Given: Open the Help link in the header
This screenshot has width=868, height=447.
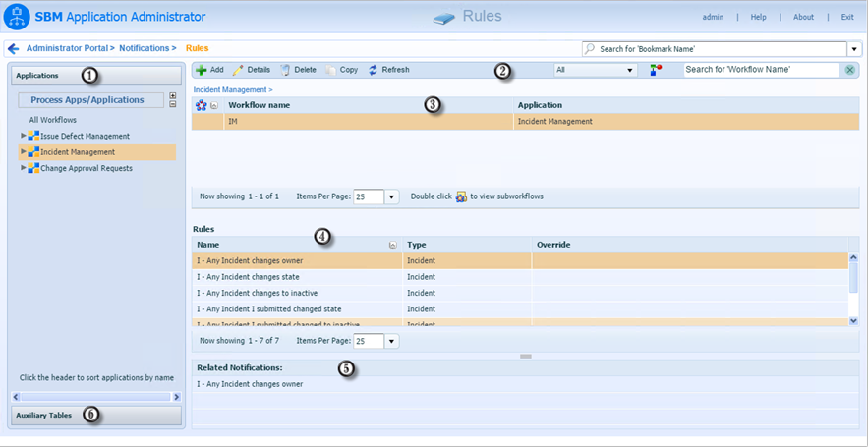Looking at the screenshot, I should coord(758,17).
